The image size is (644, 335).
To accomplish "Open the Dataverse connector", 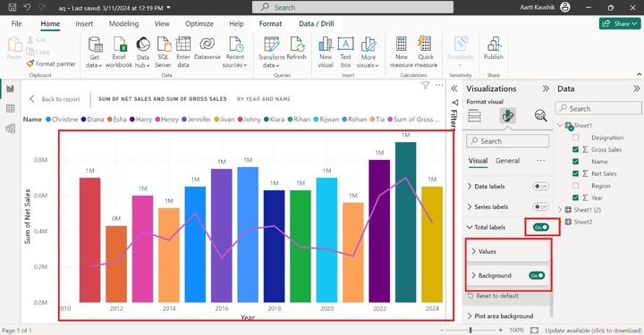I will click(207, 48).
